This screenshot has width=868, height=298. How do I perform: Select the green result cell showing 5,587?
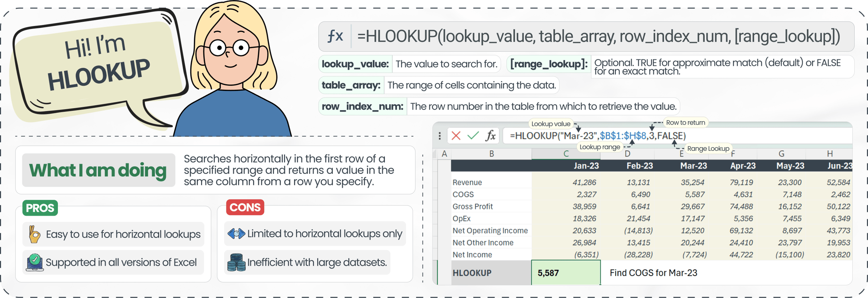coord(566,273)
